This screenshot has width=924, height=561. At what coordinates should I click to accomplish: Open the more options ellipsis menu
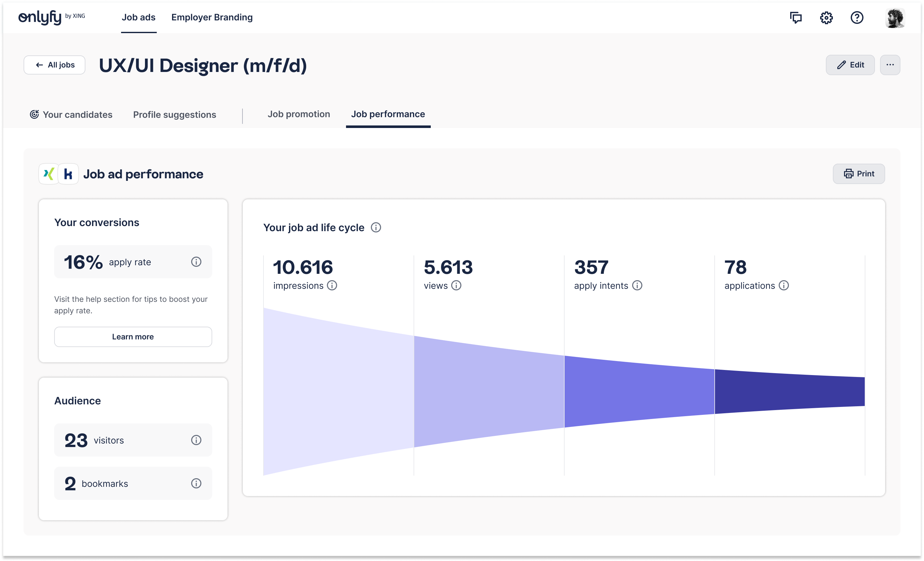pos(890,65)
